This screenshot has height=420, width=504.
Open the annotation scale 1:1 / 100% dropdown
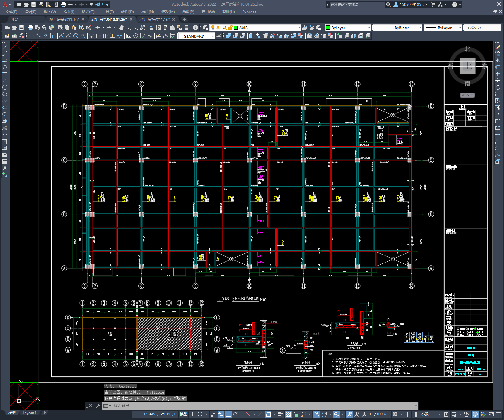tap(379, 414)
